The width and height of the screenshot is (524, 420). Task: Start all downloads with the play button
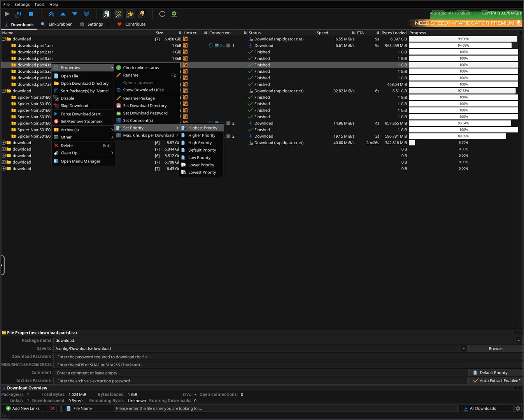pos(7,14)
